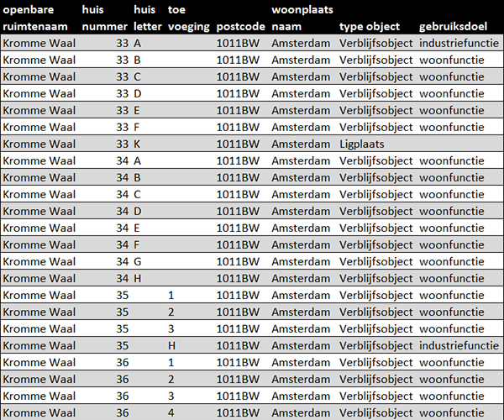Click 'Amsterdam' in the 34 H row
The width and height of the screenshot is (504, 420).
301,278
